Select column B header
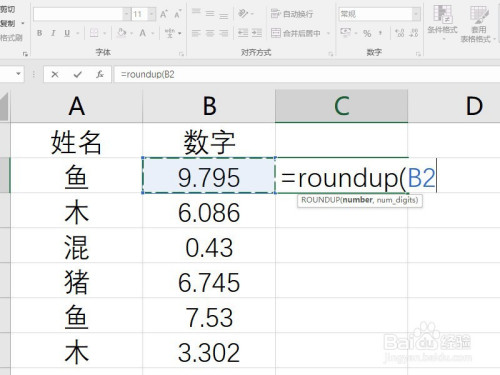500x375 pixels. click(x=209, y=106)
